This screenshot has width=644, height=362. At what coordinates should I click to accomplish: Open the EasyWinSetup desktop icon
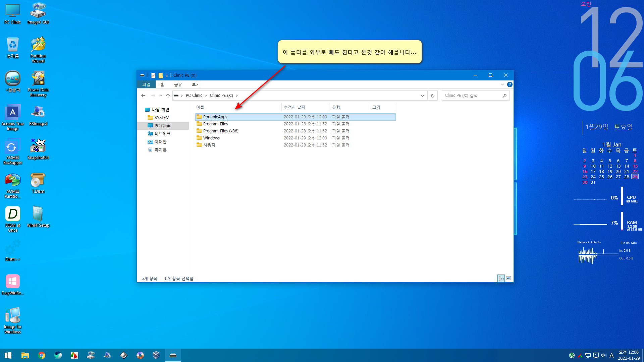tap(12, 285)
